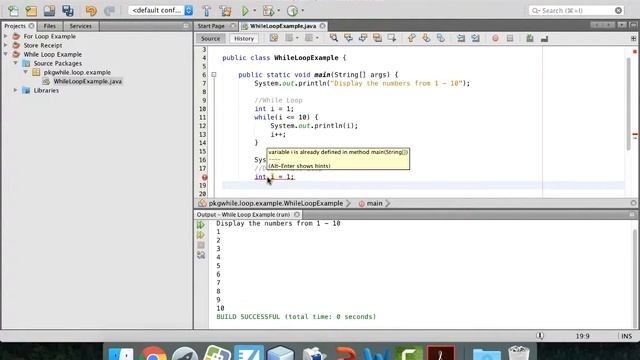640x360 pixels.
Task: Click the greyed Redo arrow icon
Action: click(x=109, y=11)
